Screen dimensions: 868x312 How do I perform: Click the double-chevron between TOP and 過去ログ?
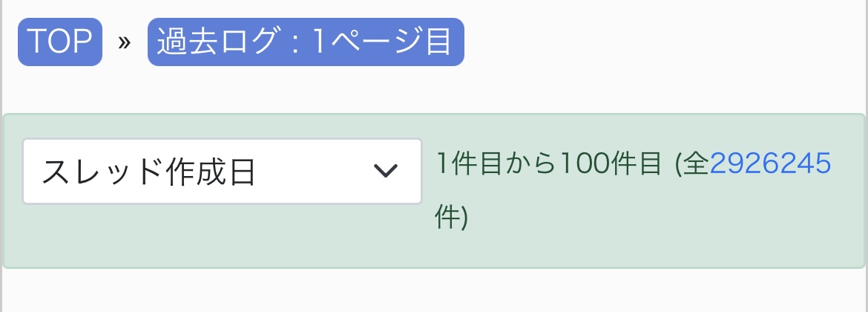pyautogui.click(x=125, y=42)
